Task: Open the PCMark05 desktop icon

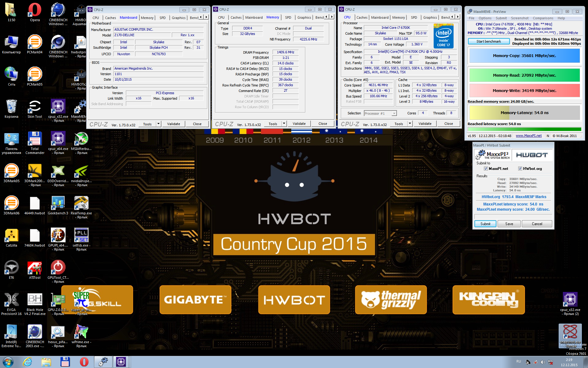Action: click(x=35, y=77)
